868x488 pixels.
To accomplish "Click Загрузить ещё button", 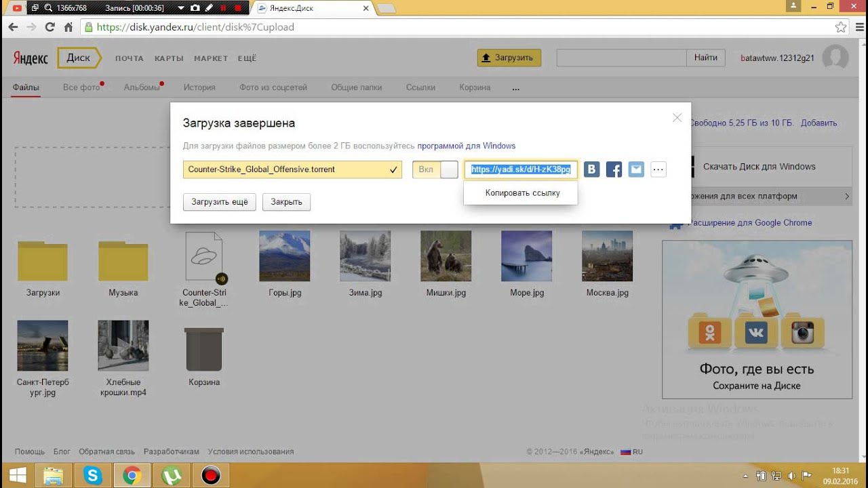I will pos(220,202).
